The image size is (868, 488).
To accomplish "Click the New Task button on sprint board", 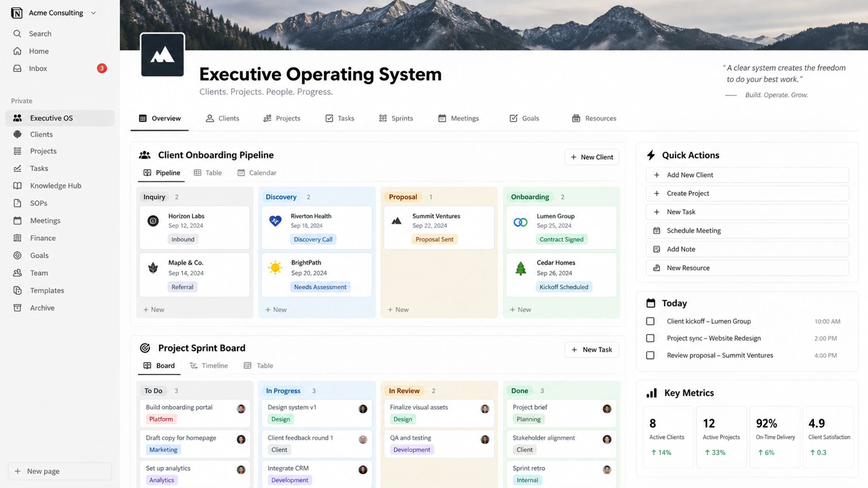I will coord(592,350).
